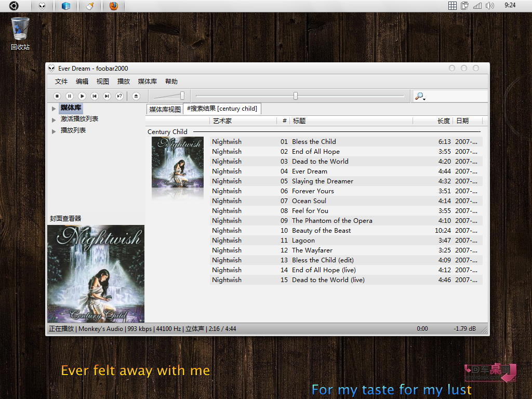The image size is (532, 399).
Task: Select track 10 Beauty of the Beast
Action: coord(346,230)
